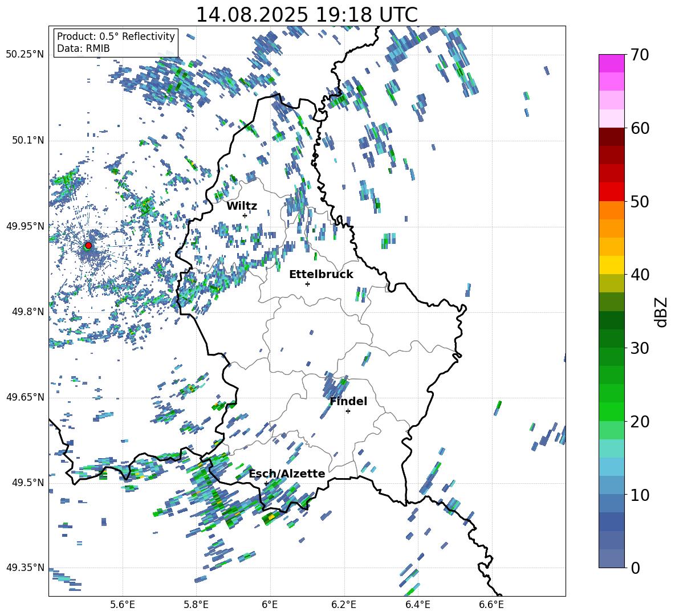Click the 5.8°E longitude label
Screen dimensions: 675x616
(196, 605)
